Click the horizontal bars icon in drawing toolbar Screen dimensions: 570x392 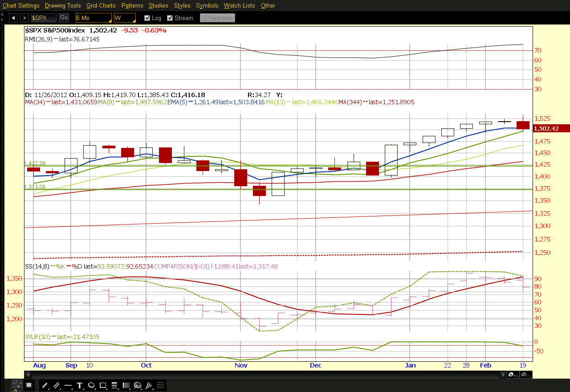pyautogui.click(x=161, y=385)
